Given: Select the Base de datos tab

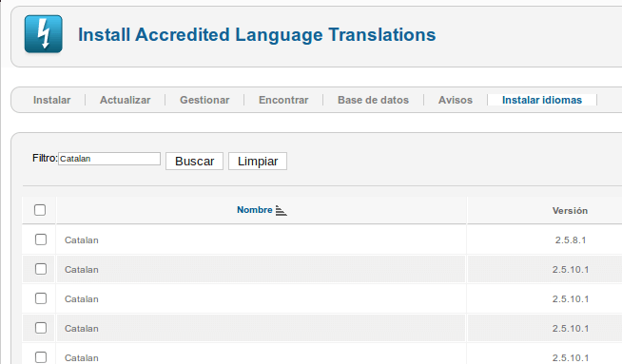Looking at the screenshot, I should pos(373,100).
